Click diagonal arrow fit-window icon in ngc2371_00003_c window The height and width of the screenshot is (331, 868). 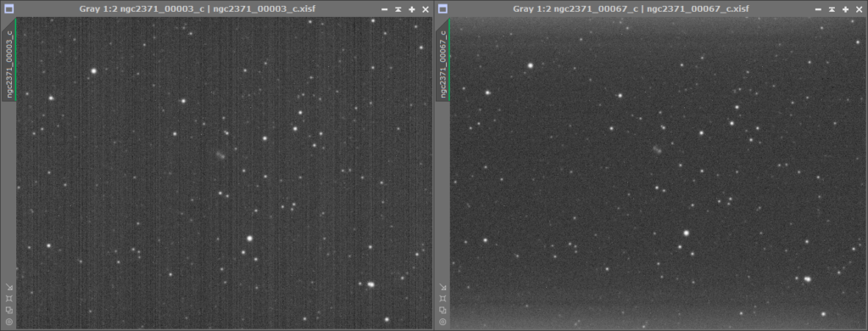8,287
